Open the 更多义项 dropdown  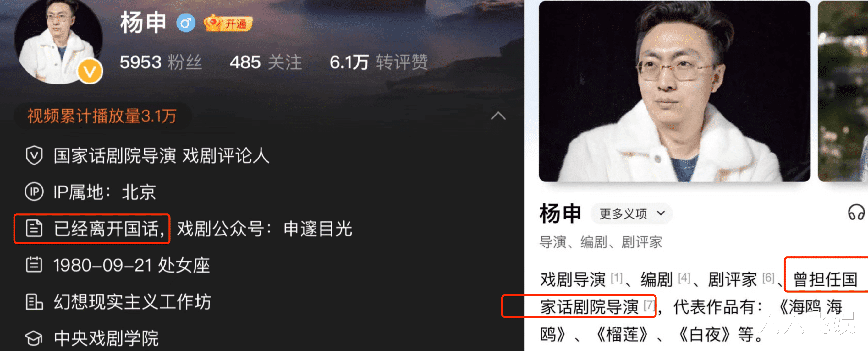(x=631, y=213)
